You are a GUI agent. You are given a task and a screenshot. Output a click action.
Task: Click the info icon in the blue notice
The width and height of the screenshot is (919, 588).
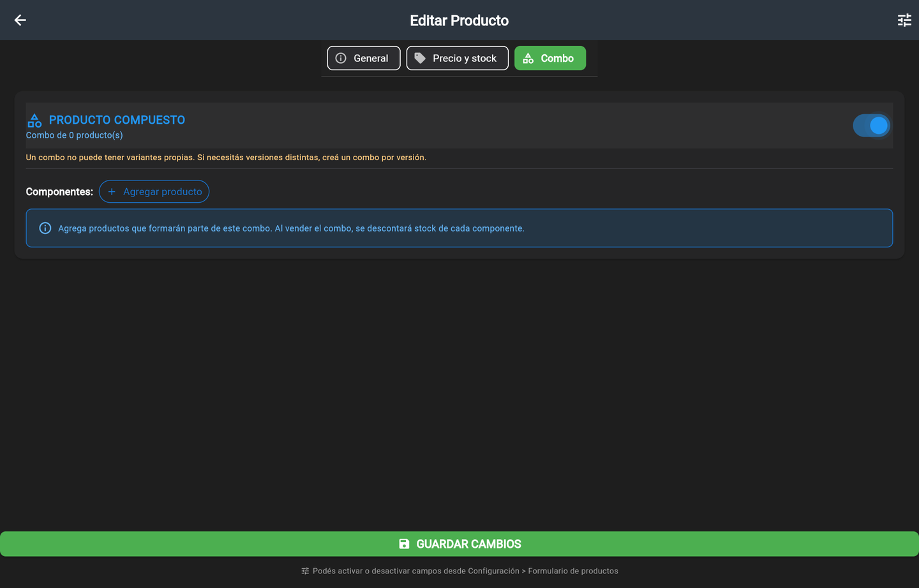45,228
